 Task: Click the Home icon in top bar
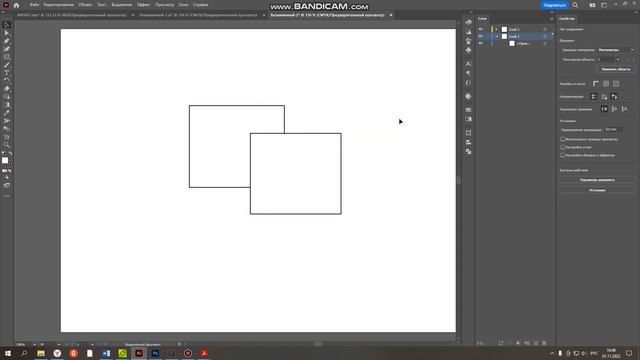point(16,5)
